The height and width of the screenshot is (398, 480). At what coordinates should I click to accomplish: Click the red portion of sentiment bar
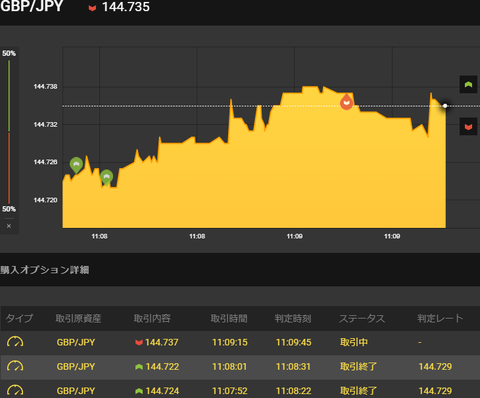click(x=9, y=168)
